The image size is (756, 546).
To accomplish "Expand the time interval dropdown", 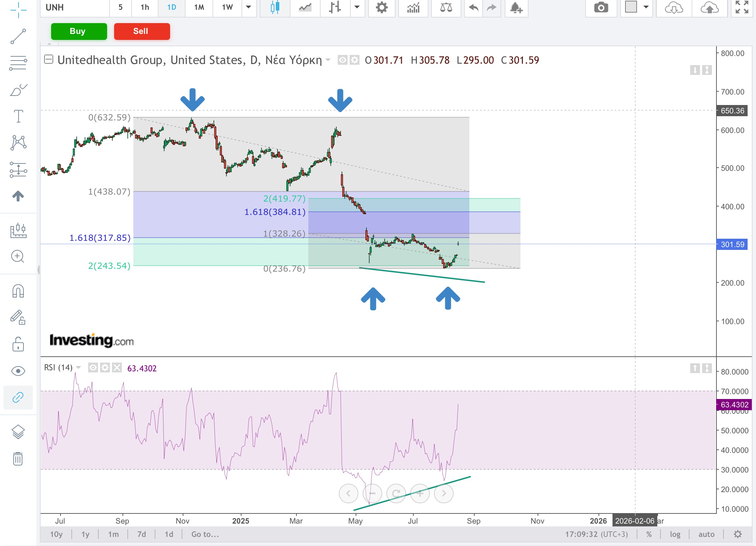I will pyautogui.click(x=249, y=7).
